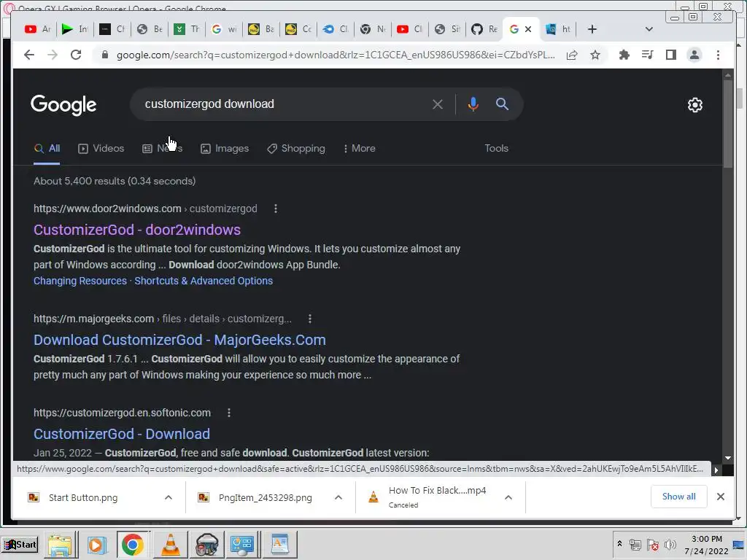Click the page vertical scrollbar

click(x=728, y=124)
